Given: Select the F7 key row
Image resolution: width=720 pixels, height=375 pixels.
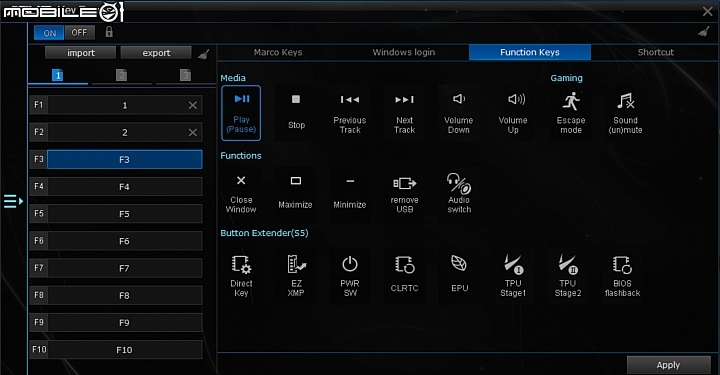Looking at the screenshot, I should [116, 268].
